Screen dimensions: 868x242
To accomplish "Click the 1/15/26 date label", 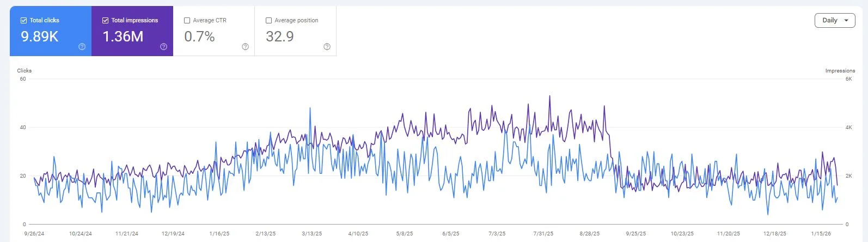I will point(821,234).
